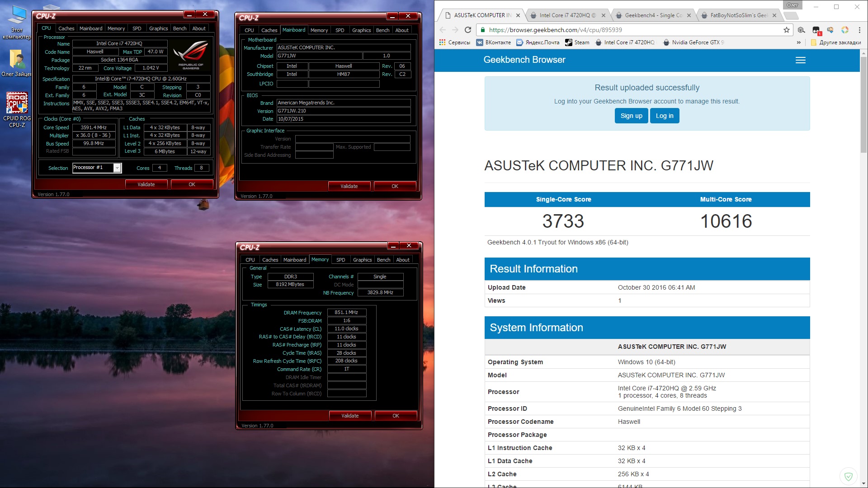Open the Сервисы apps bookmark
This screenshot has height=488, width=868.
pos(455,42)
